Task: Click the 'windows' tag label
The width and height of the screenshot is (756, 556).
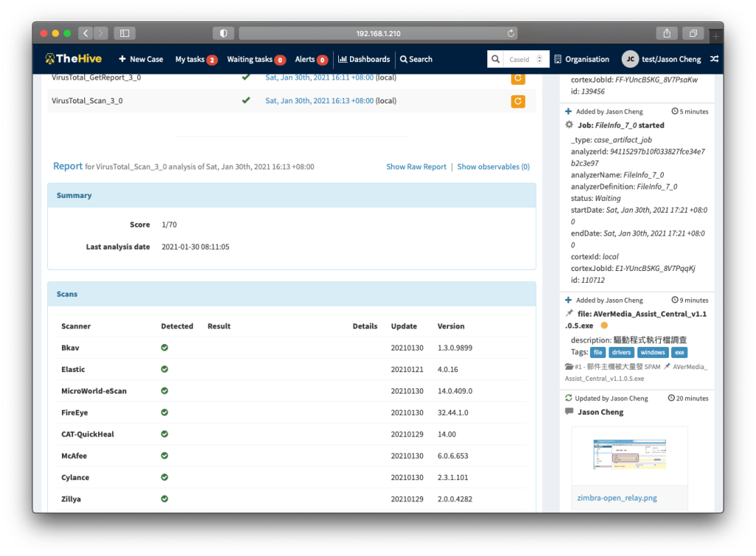Action: coord(652,352)
